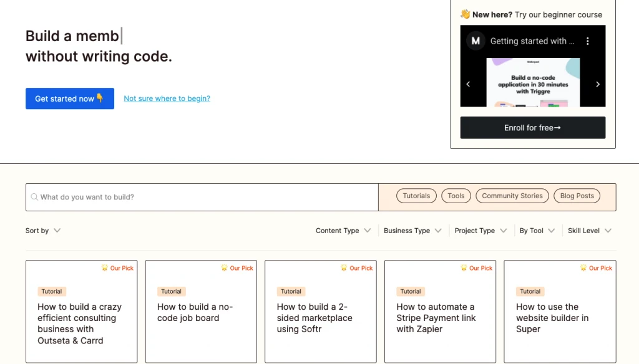
Task: Expand the Skill Level dropdown
Action: coord(589,231)
